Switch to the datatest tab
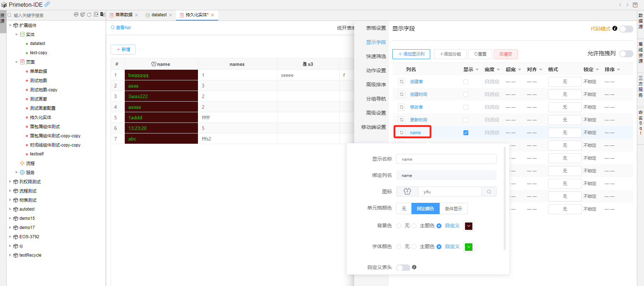Image resolution: width=644 pixels, height=286 pixels. pos(159,15)
